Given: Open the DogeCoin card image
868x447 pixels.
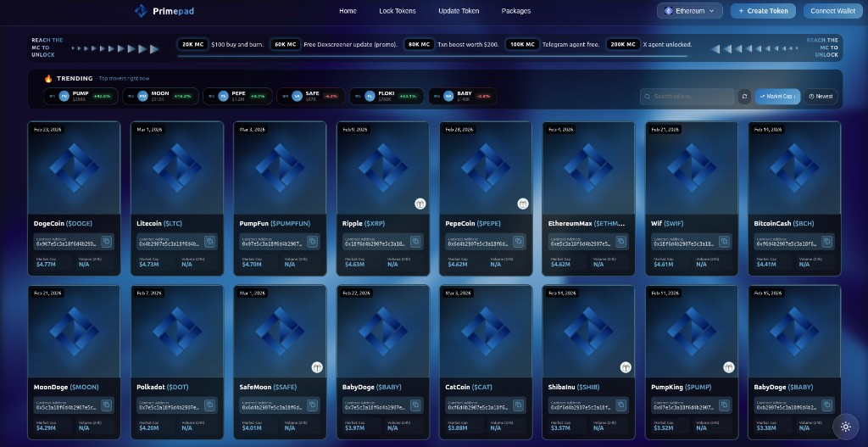Looking at the screenshot, I should pos(75,168).
